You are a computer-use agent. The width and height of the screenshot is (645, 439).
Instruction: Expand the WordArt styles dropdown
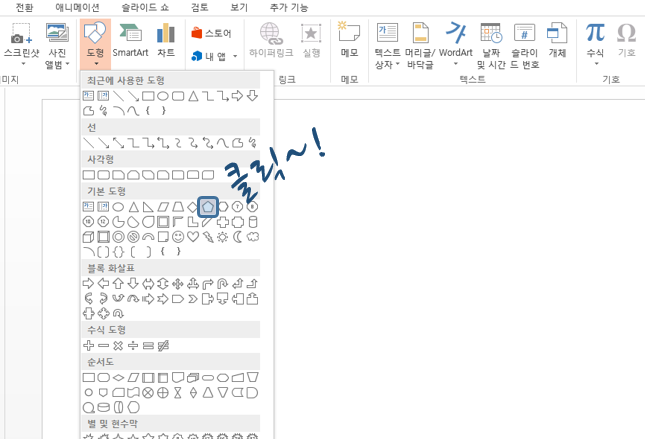point(455,64)
